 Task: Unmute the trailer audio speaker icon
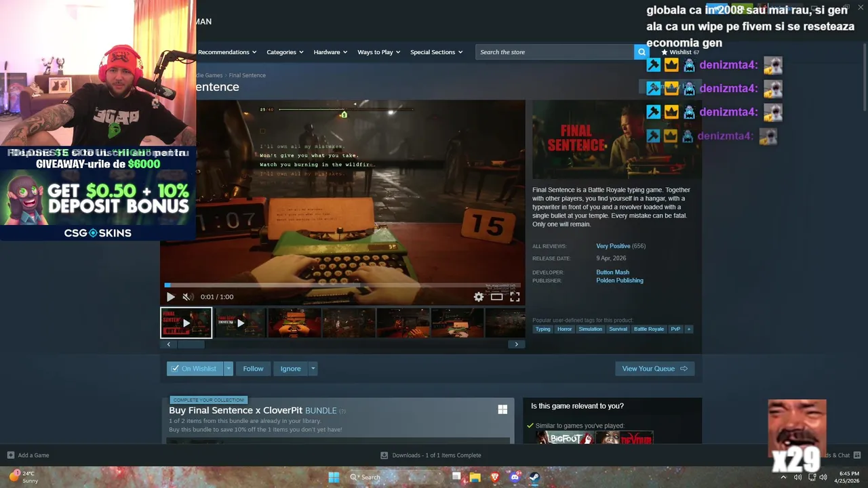(x=188, y=297)
